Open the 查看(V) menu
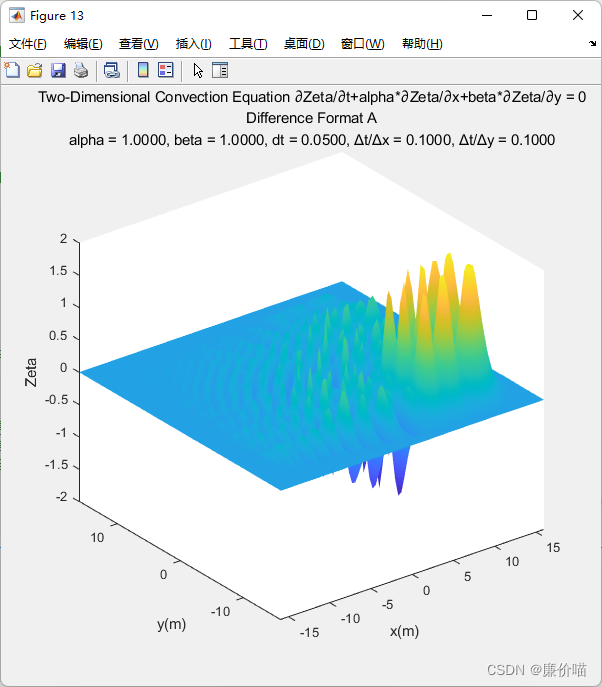 click(x=138, y=44)
